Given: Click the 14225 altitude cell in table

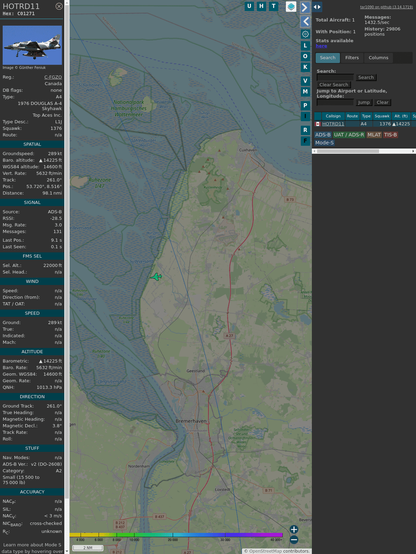Looking at the screenshot, I should (x=401, y=124).
